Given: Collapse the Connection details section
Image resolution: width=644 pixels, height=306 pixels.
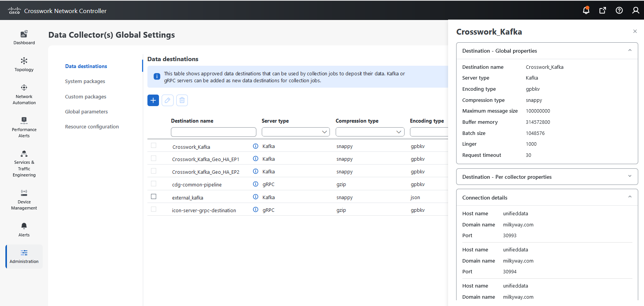Looking at the screenshot, I should pos(630,197).
